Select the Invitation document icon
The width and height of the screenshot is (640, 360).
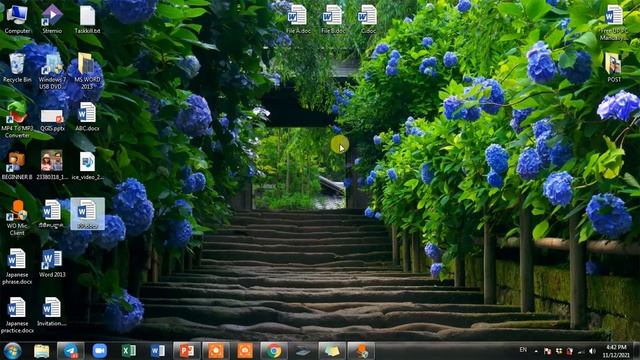(52, 312)
